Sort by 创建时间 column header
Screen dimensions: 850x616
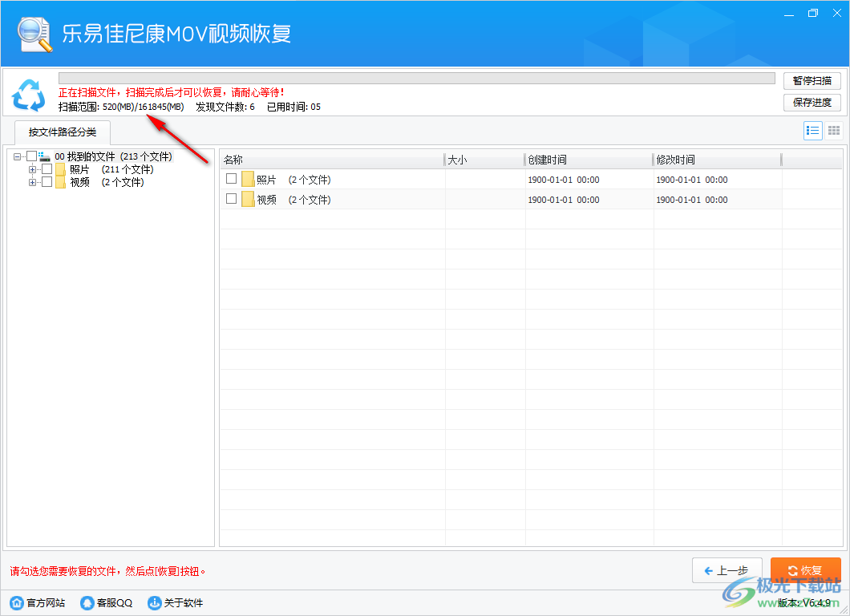589,160
